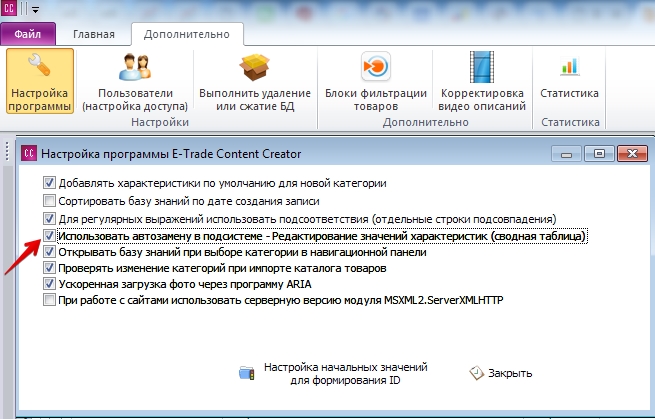Open Настройка программы wrench icon
The height and width of the screenshot is (419, 655).
(40, 66)
